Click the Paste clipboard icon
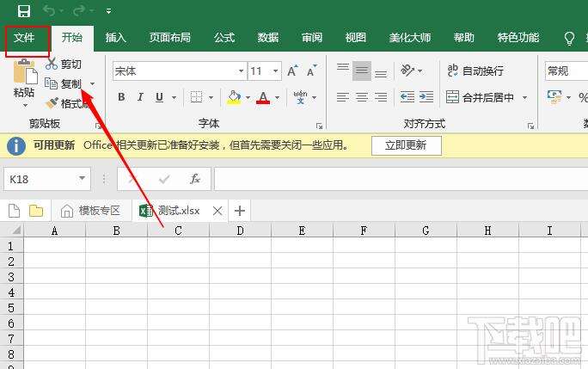Viewport: 588px width, 369px height. (x=24, y=72)
